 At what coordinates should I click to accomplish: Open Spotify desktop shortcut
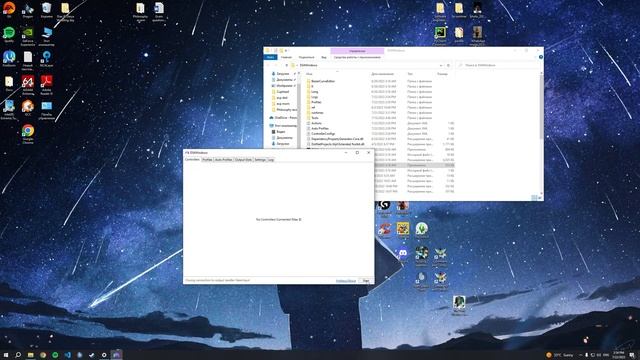pyautogui.click(x=9, y=35)
